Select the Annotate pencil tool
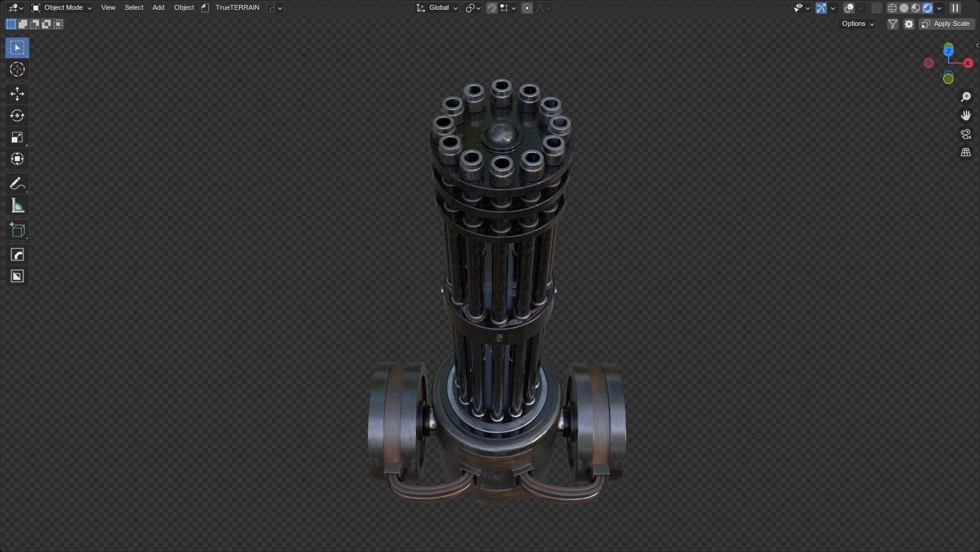Screen dimensions: 980x552 17,184
